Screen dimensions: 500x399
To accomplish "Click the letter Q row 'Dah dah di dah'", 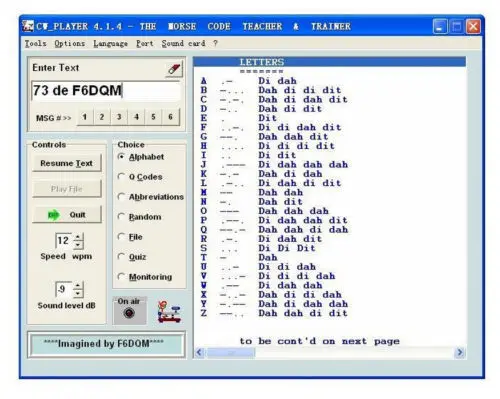I will (303, 230).
